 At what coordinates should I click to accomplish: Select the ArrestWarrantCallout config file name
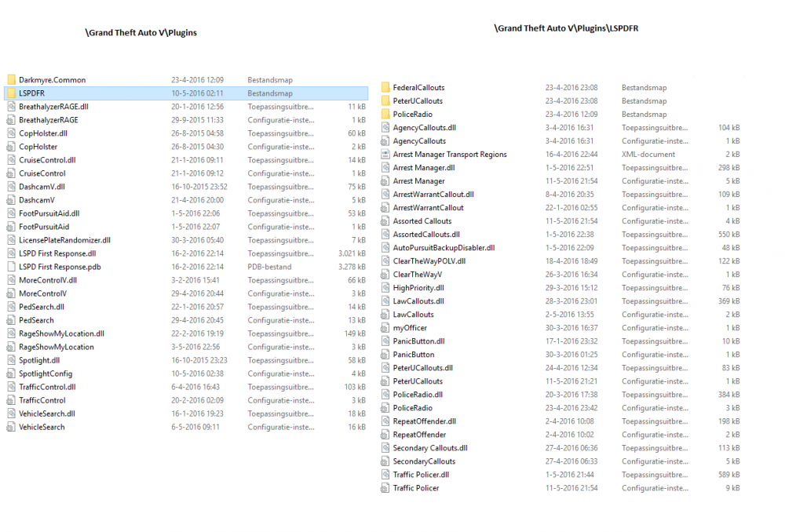pyautogui.click(x=429, y=208)
